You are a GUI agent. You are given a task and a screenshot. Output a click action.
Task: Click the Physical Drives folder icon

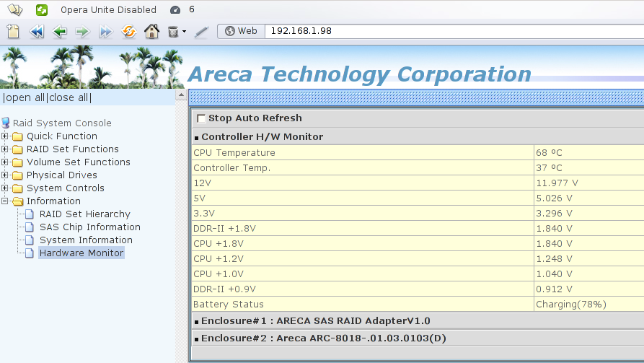point(17,175)
